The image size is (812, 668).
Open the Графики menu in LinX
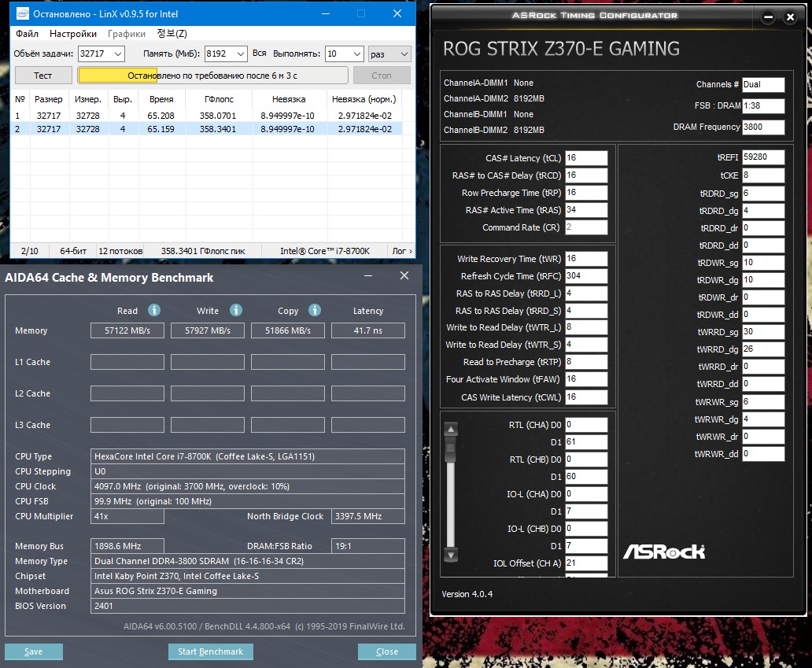(x=127, y=34)
